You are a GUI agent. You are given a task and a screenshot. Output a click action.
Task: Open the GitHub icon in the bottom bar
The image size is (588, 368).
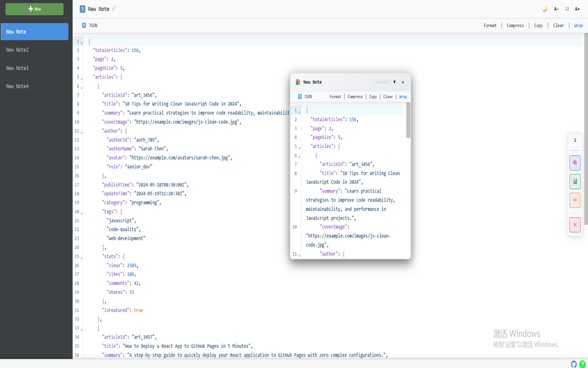574,364
